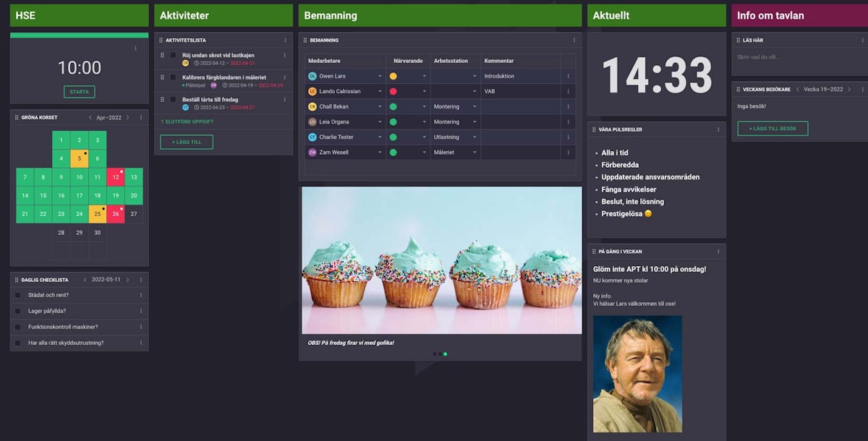Go to previous date in Daglig checklista
Viewport: 868px width, 441px height.
click(x=85, y=279)
